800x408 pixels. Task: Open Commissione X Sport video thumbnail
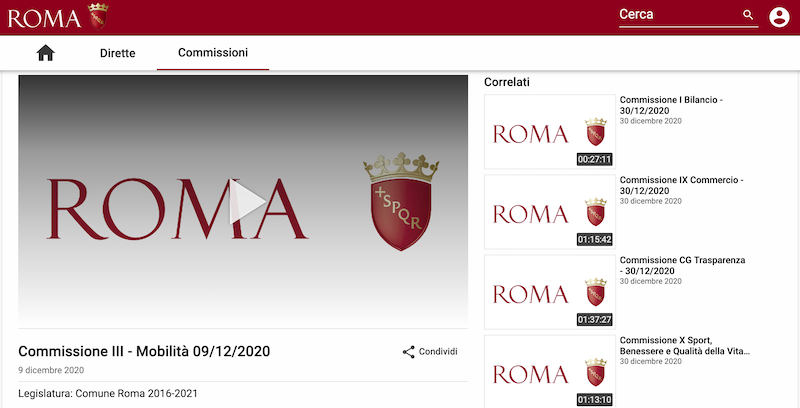tap(549, 371)
